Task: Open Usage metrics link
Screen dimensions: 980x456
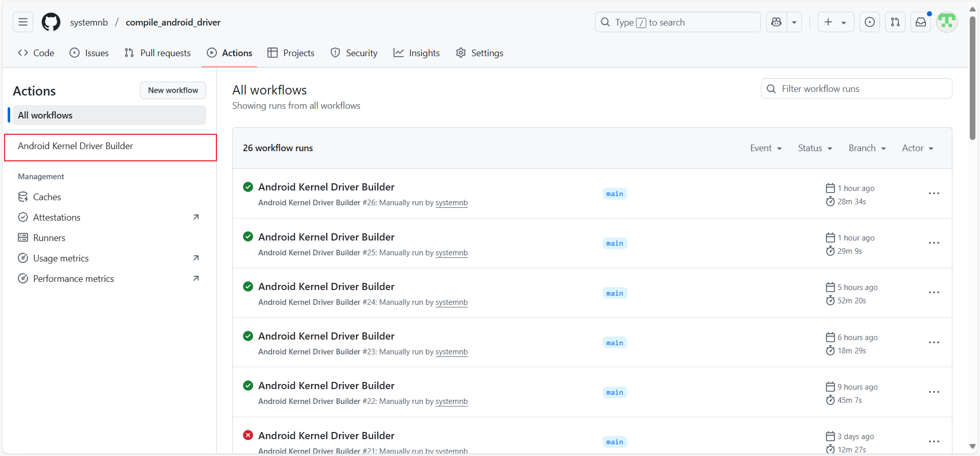Action: (109, 258)
